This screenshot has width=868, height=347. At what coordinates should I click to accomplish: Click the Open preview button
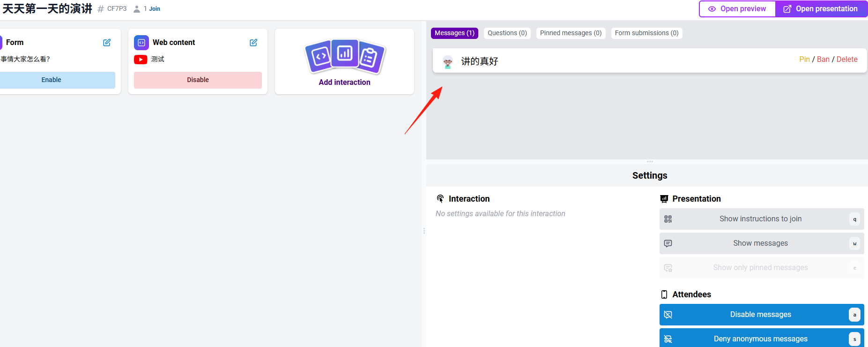pos(737,9)
